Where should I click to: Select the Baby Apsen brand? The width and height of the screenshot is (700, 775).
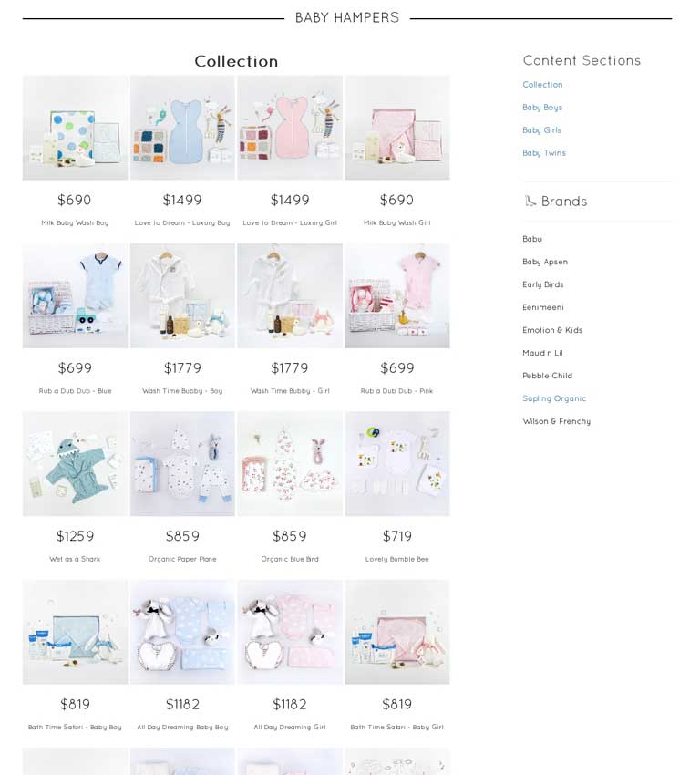tap(545, 262)
